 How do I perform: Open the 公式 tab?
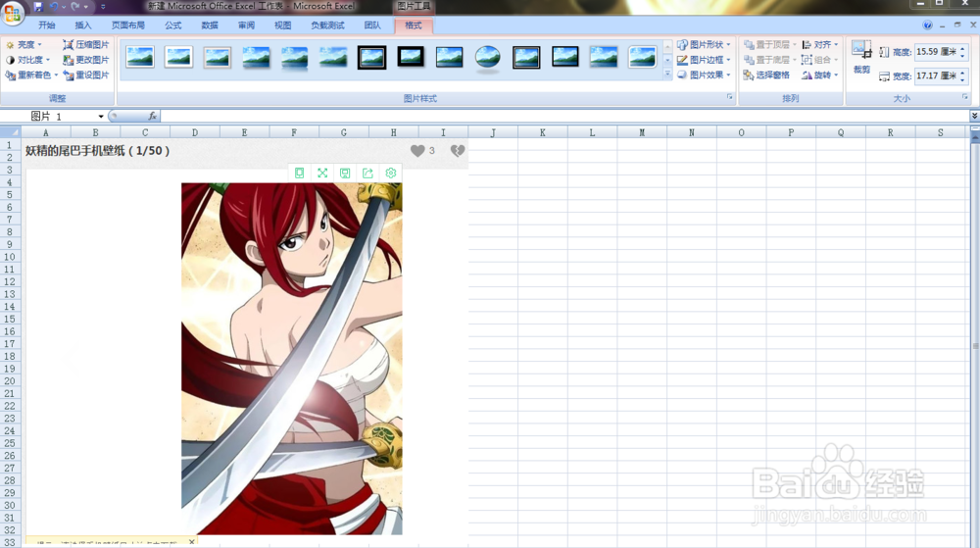(173, 25)
